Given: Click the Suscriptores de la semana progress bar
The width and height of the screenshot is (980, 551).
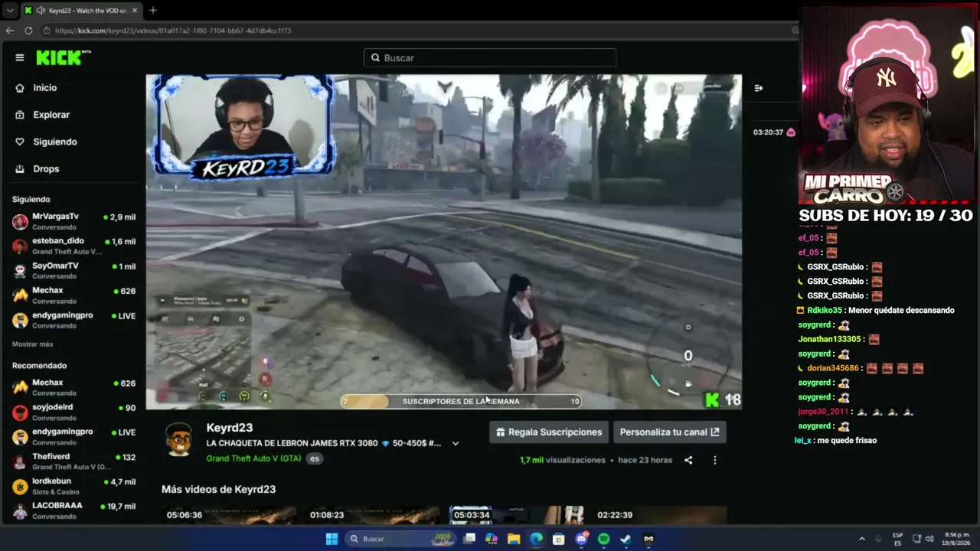Looking at the screenshot, I should pos(461,401).
